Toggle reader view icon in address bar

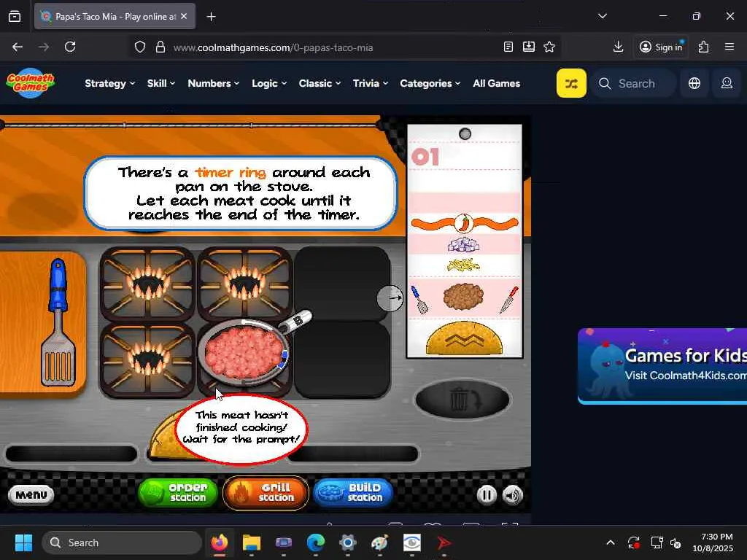508,47
